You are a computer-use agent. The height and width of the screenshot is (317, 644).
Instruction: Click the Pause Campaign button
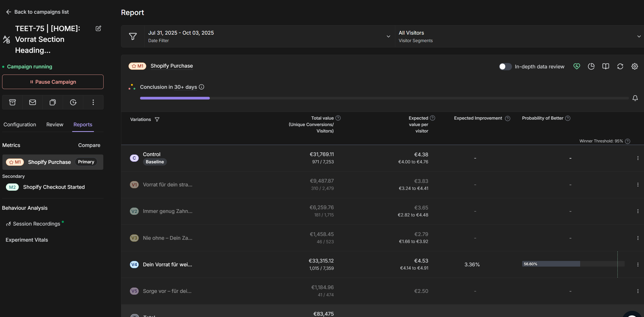pyautogui.click(x=53, y=82)
